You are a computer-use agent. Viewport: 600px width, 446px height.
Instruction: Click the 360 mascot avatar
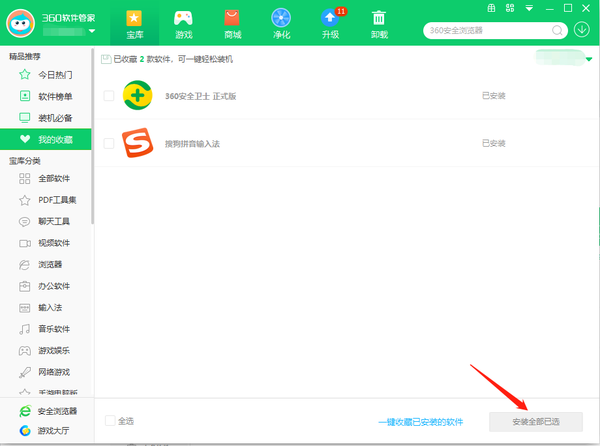(20, 23)
